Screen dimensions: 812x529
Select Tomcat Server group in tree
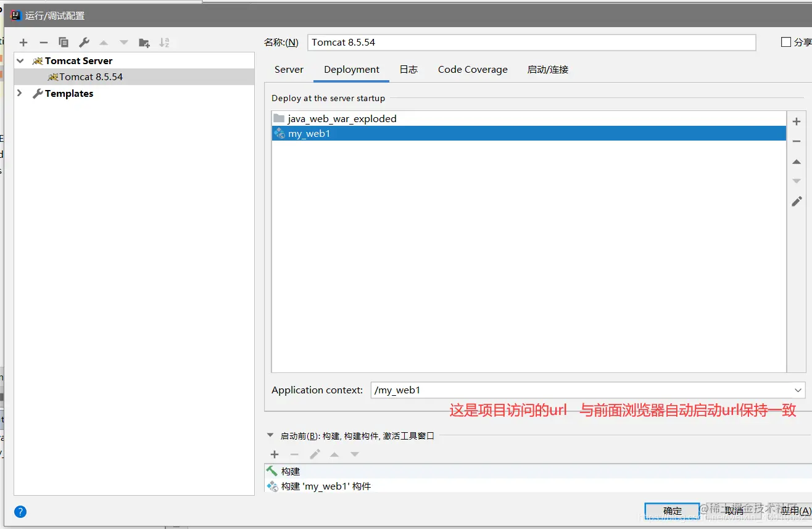click(134, 61)
